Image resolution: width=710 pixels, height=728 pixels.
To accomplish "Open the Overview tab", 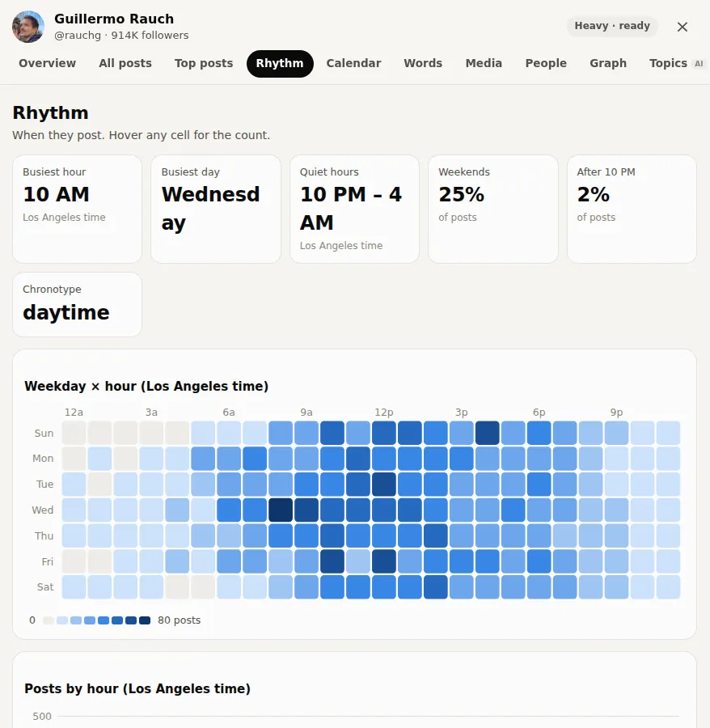I will pos(48,63).
